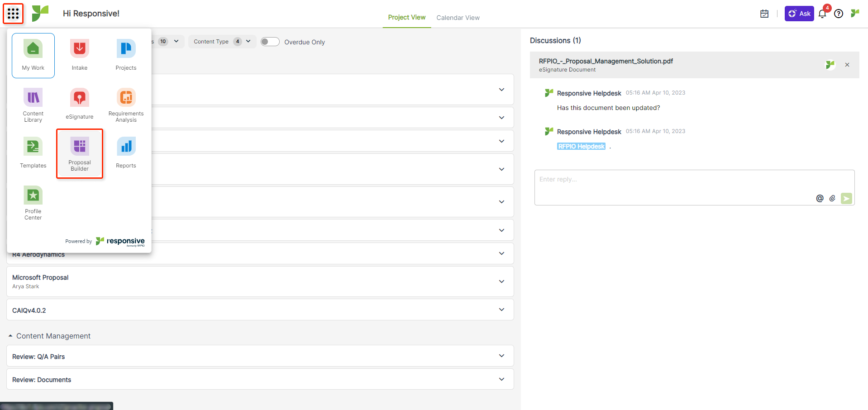Open the Ask assistant button
868x410 pixels.
pyautogui.click(x=799, y=14)
